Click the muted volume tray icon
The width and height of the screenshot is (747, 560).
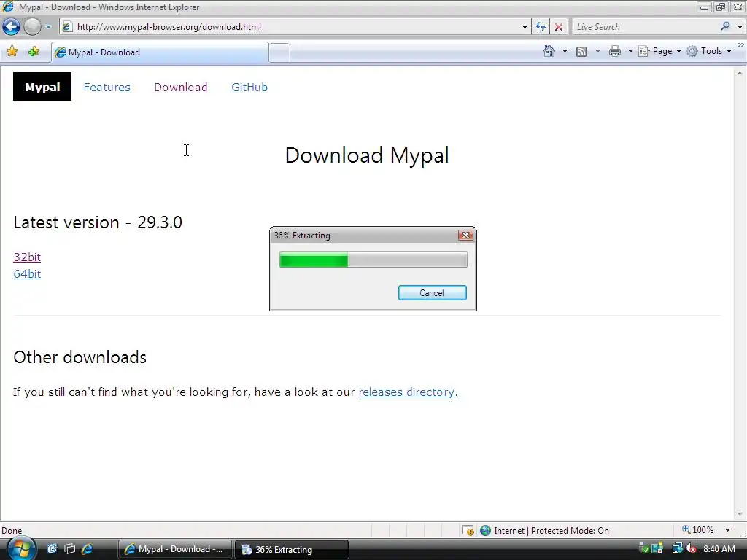[691, 549]
